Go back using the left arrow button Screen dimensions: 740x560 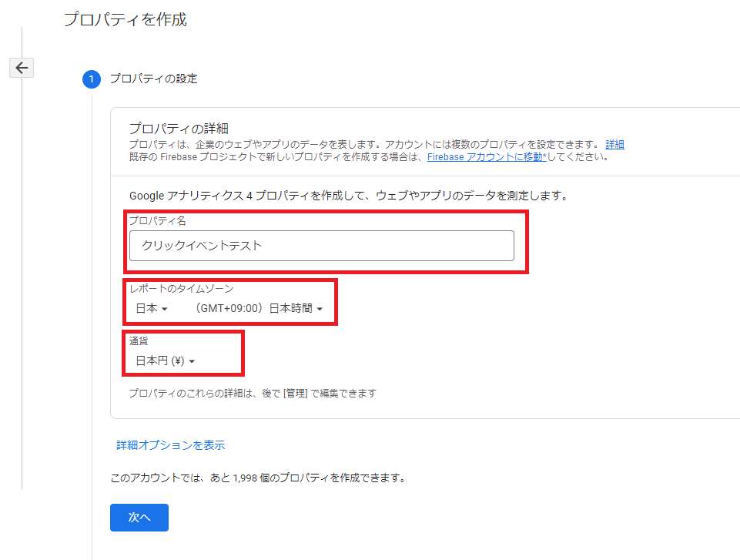click(x=22, y=68)
